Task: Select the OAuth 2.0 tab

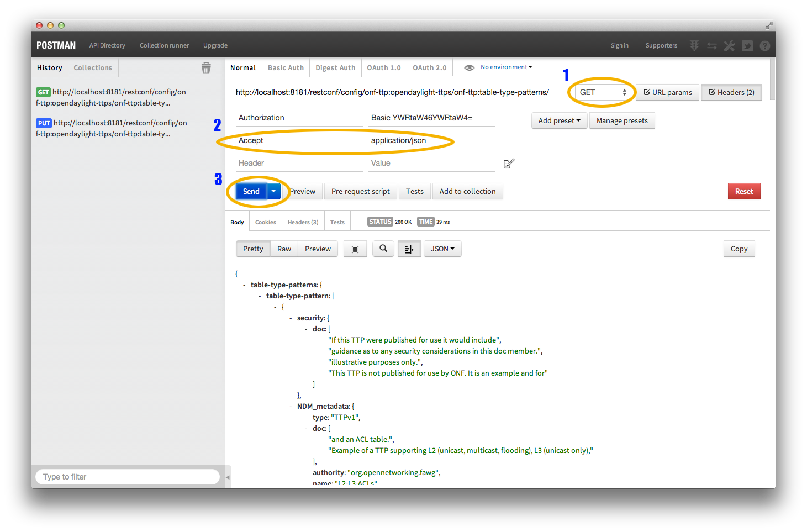Action: tap(430, 67)
